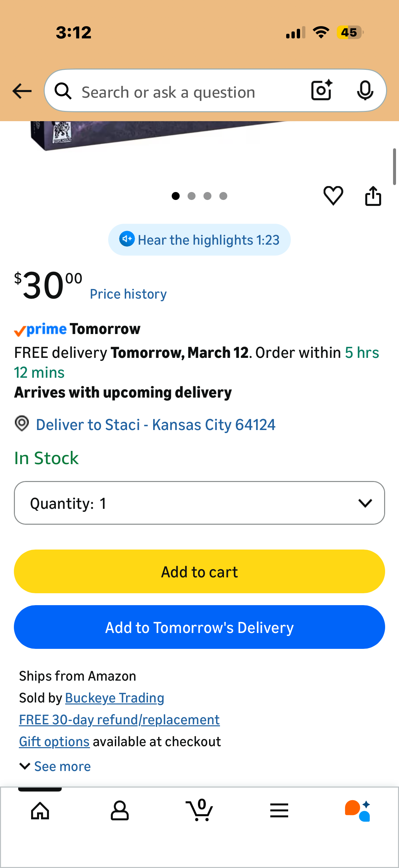Tap the share icon

(x=373, y=196)
